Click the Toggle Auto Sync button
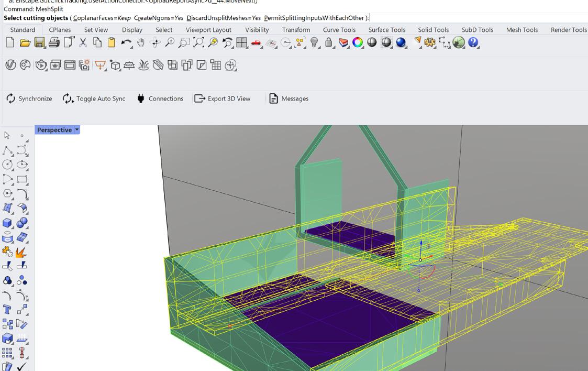 (x=94, y=99)
